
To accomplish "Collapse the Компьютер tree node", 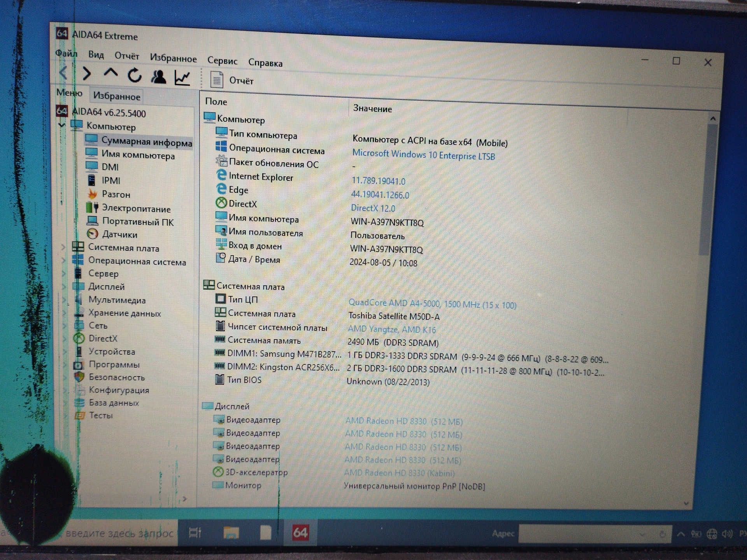I will pos(61,125).
